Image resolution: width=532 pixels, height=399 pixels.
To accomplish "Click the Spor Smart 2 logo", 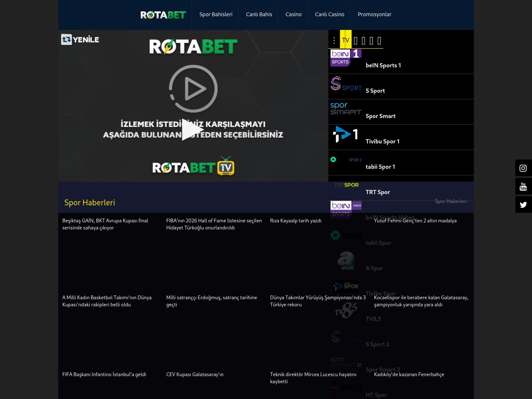I will (346, 362).
